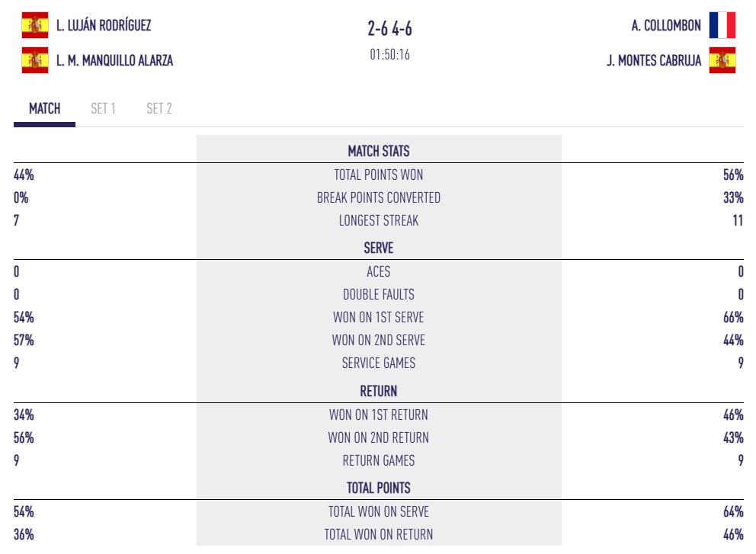Click the 01:50:16 match duration
756x554 pixels.
389,55
